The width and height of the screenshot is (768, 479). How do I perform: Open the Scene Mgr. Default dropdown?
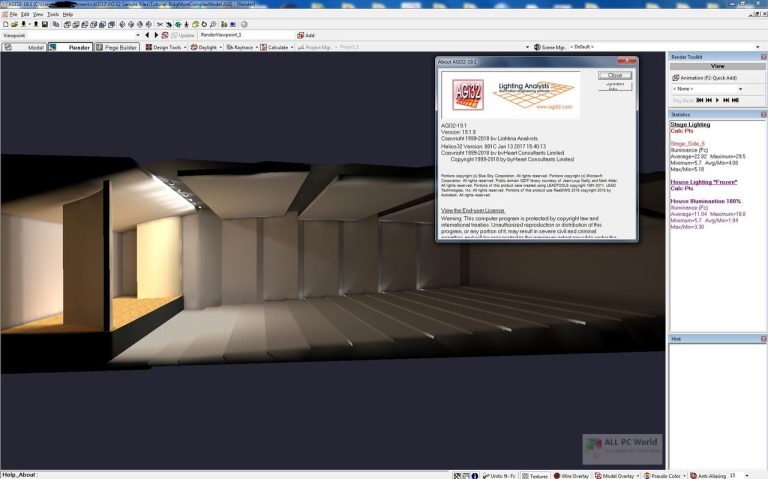(758, 47)
